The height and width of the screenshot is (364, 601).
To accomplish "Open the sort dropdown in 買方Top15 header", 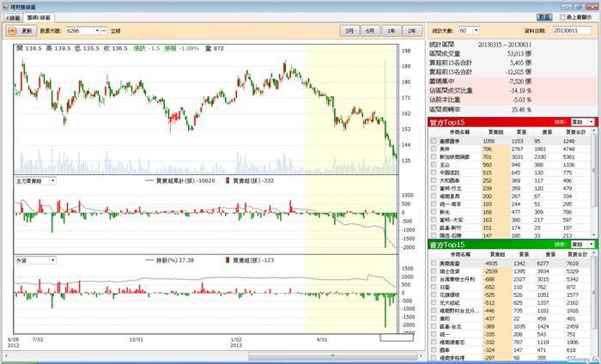I will tap(592, 122).
